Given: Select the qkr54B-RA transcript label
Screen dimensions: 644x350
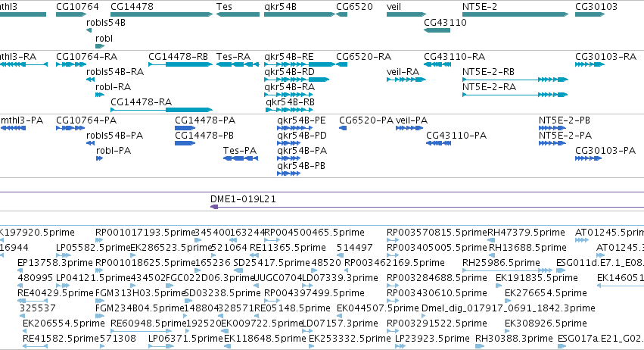Looking at the screenshot, I should [x=290, y=87].
